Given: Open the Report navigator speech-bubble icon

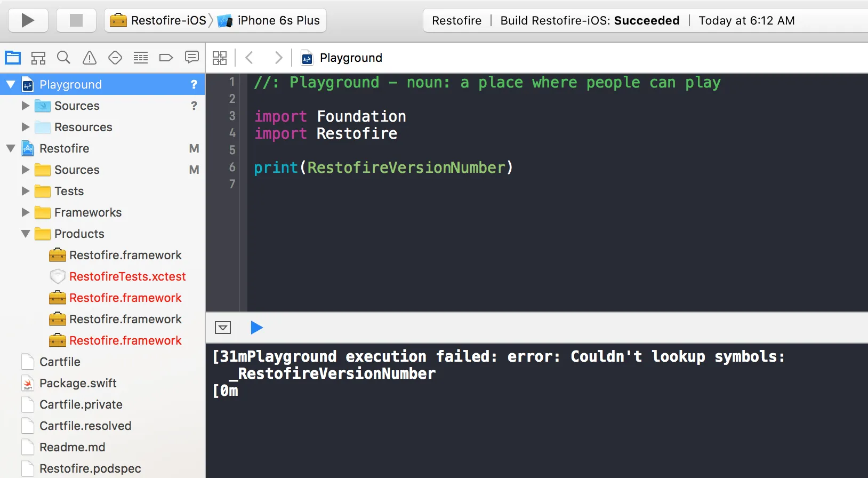Looking at the screenshot, I should [192, 57].
